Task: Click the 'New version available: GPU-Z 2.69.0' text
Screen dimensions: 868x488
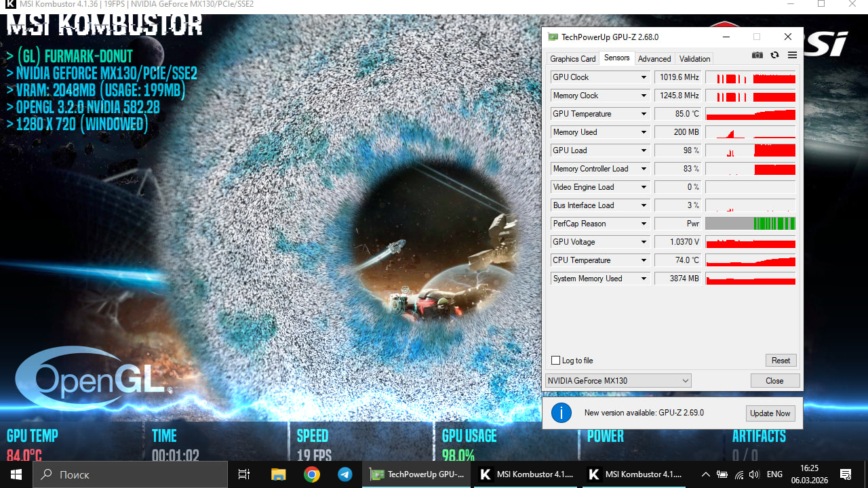Action: 644,413
